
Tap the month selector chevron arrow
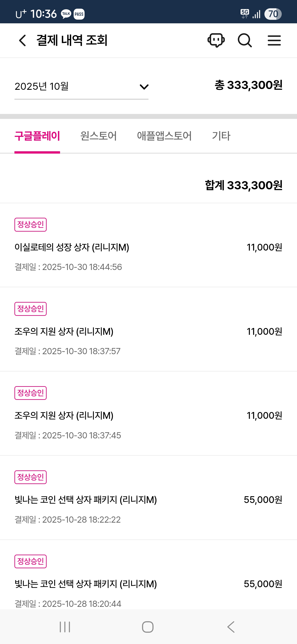point(144,87)
